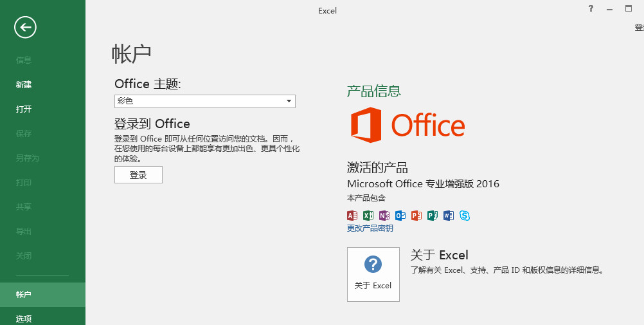
Task: Select 关闭 in the sidebar
Action: point(24,256)
